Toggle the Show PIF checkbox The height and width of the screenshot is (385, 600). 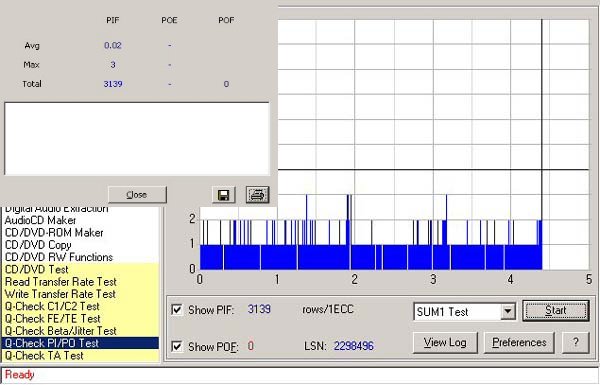click(x=177, y=309)
